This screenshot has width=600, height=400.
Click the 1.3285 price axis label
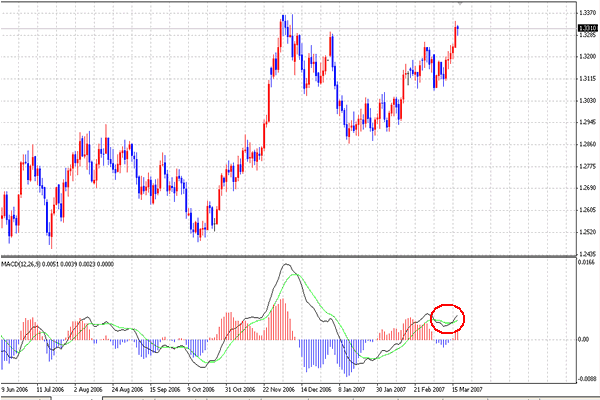(x=587, y=35)
